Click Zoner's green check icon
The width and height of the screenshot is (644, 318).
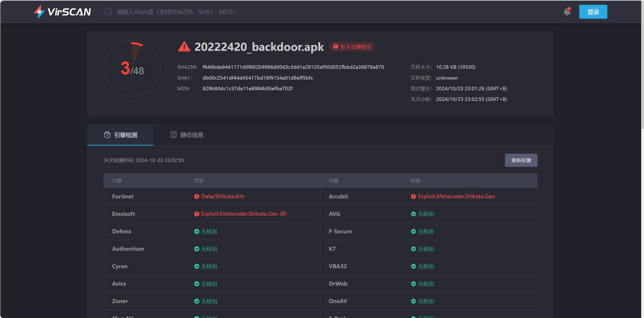pyautogui.click(x=197, y=301)
